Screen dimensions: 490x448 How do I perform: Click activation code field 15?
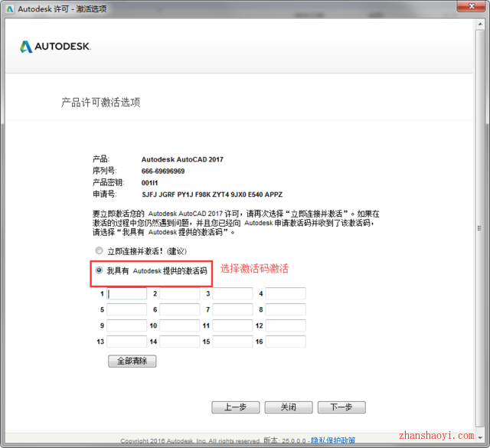(233, 342)
